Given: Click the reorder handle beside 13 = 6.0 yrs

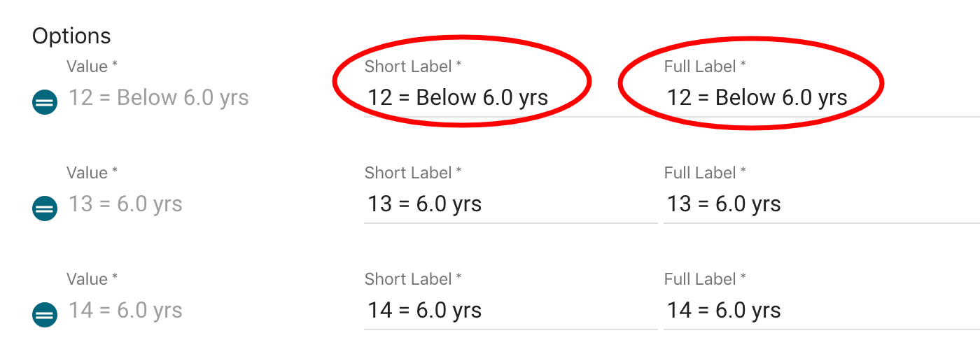Looking at the screenshot, I should pyautogui.click(x=45, y=209).
